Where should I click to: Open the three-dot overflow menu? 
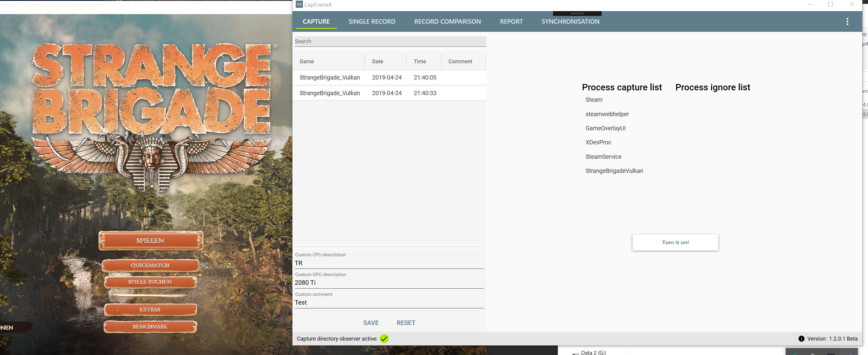click(847, 22)
